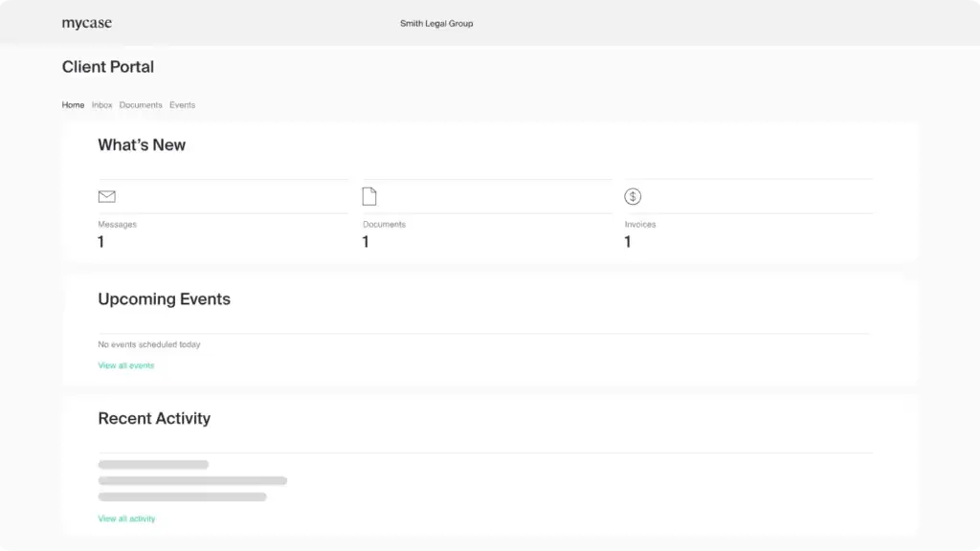Click the mycase logo

click(x=87, y=24)
